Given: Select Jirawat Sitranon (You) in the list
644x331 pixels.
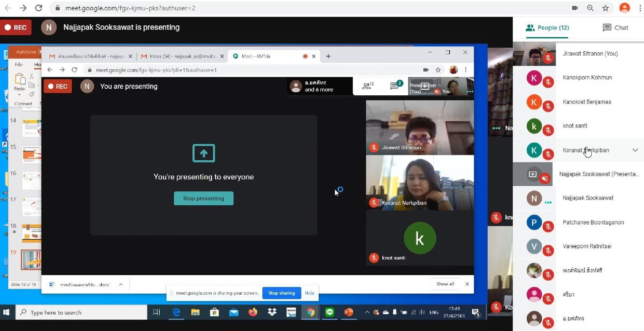Looking at the screenshot, I should (x=578, y=54).
